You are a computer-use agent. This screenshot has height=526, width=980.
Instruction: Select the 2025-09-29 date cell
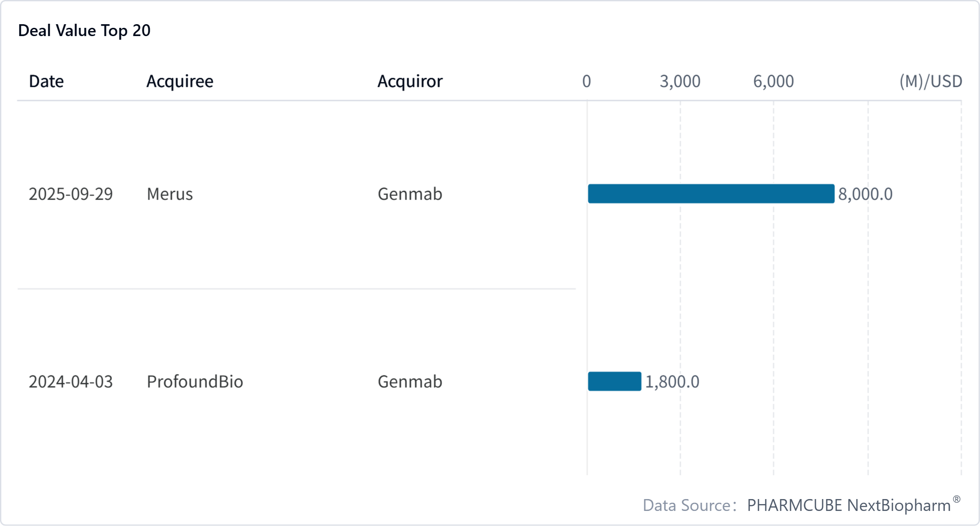click(71, 194)
